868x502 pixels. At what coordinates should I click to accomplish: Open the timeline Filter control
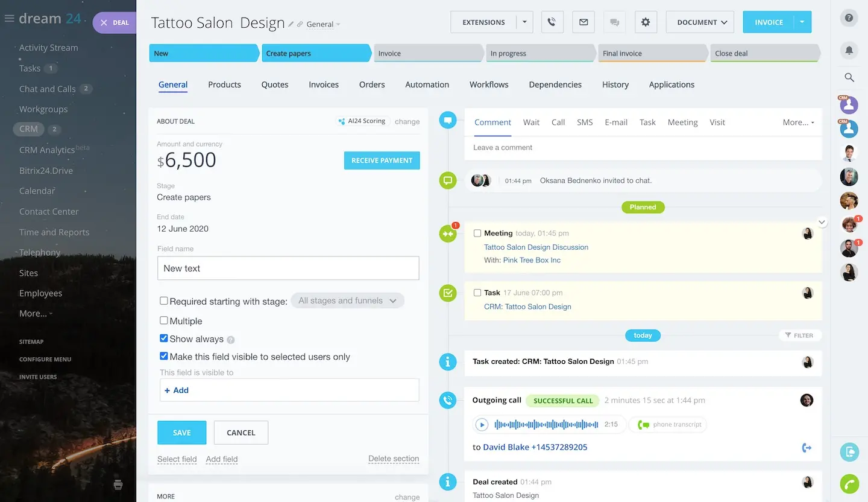coord(800,335)
